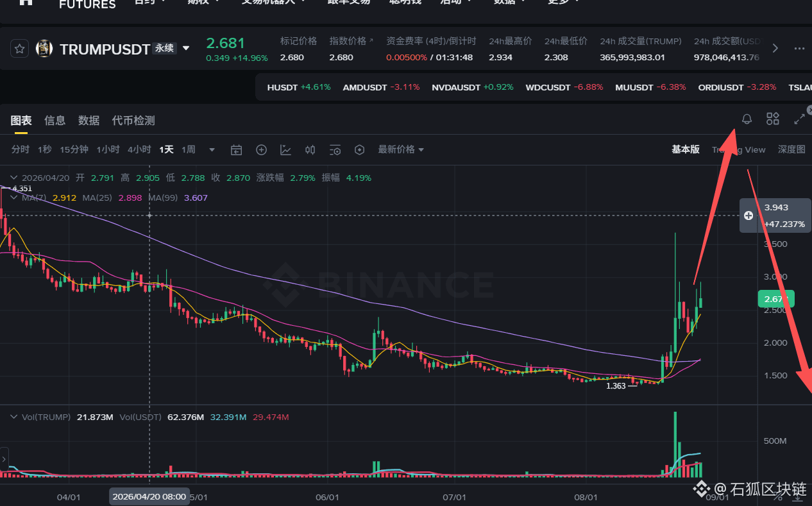Open the three-dot more menu in ticker bar
Screen dimensions: 812x506
[799, 48]
